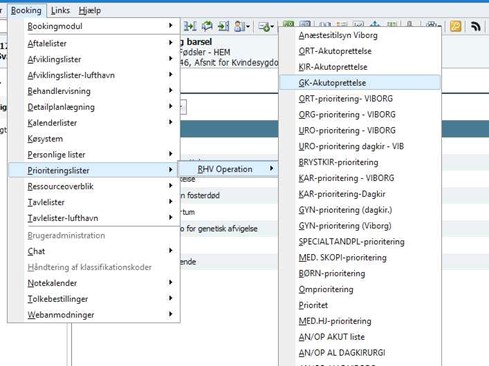Click the RHV Operation submenu item
This screenshot has height=366, width=489.
coord(228,169)
